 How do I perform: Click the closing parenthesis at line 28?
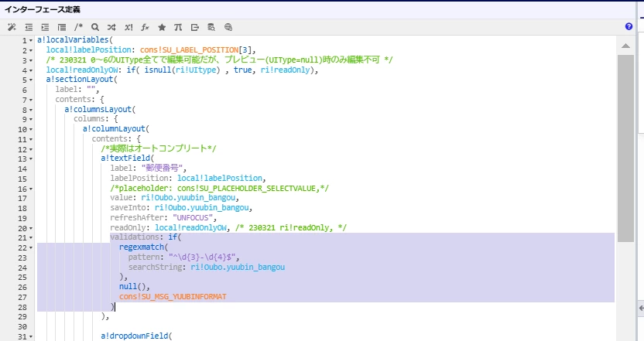click(112, 306)
